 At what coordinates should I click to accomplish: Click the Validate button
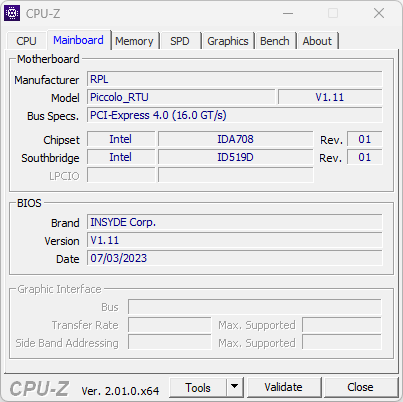pyautogui.click(x=284, y=387)
